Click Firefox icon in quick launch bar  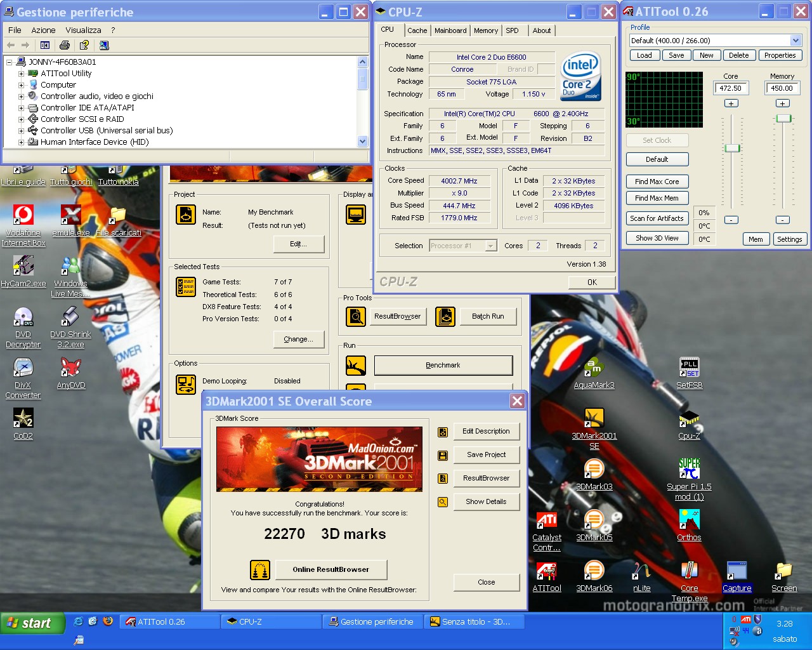[108, 621]
